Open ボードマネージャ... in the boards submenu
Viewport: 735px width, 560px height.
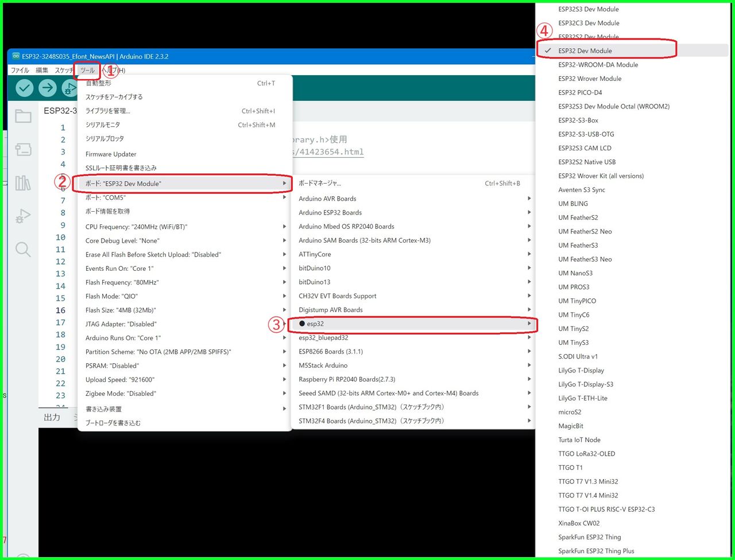tap(413, 183)
